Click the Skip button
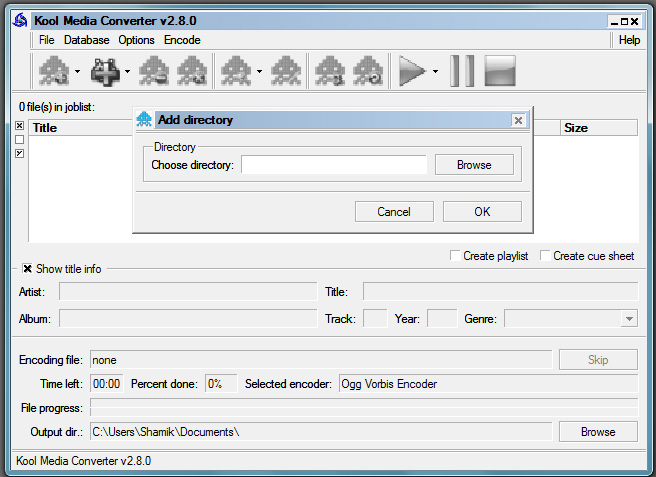Viewport: 656px width, 477px height. (598, 360)
